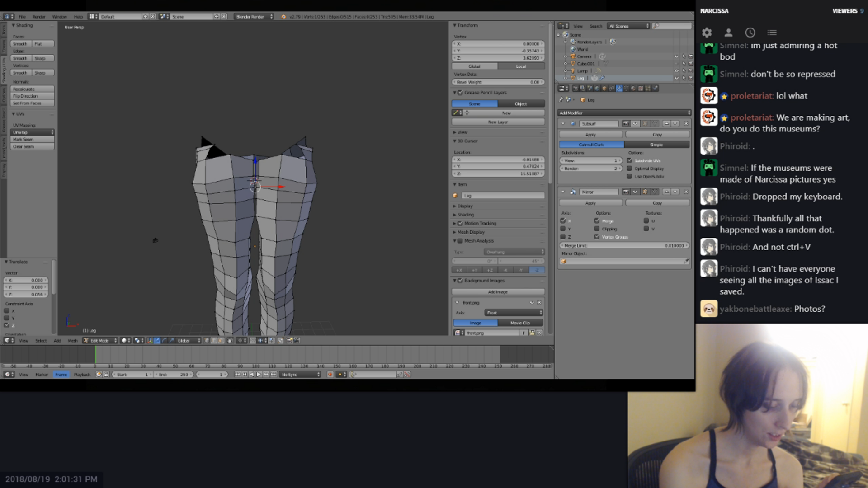Image resolution: width=868 pixels, height=488 pixels.
Task: Enable Optimal Display checkbox
Action: coord(629,169)
